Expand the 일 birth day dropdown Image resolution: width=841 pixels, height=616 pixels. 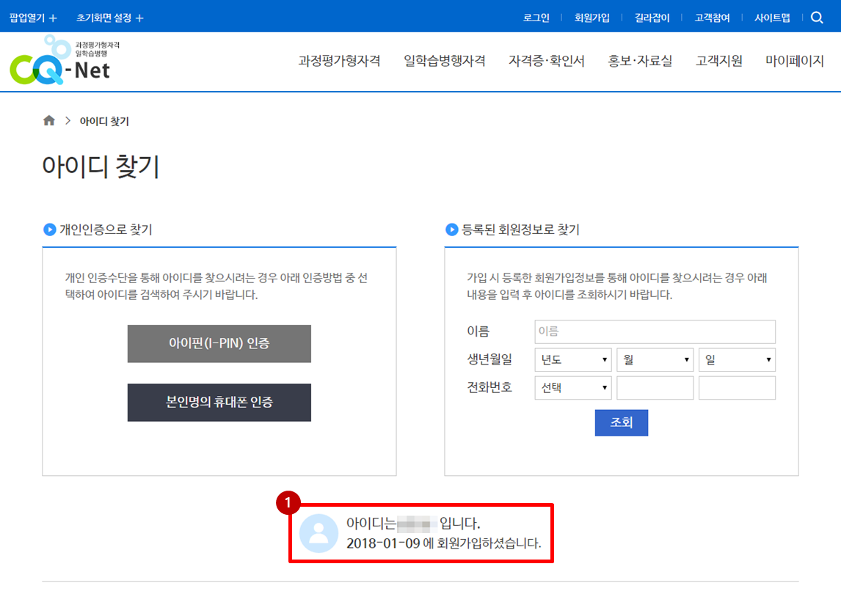pos(738,360)
